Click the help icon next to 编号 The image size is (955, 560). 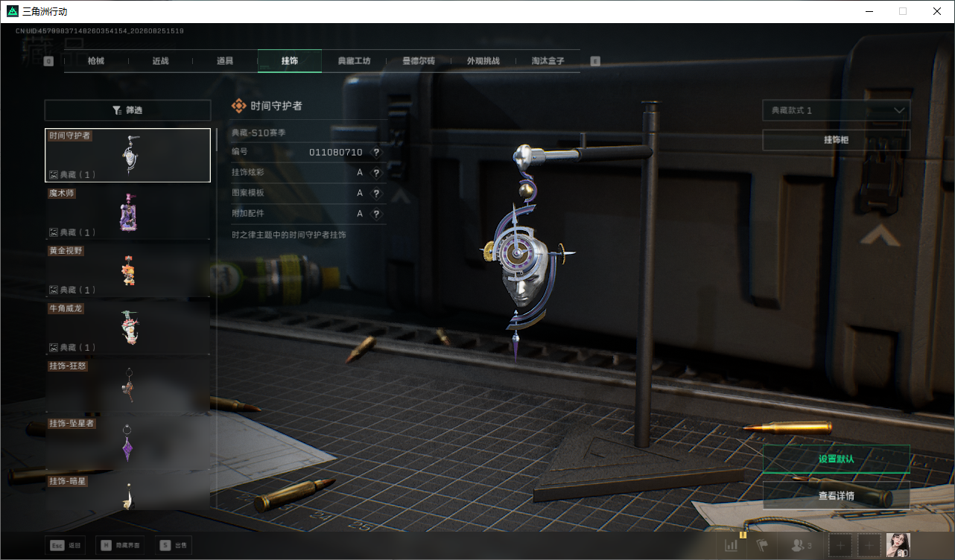pyautogui.click(x=376, y=153)
